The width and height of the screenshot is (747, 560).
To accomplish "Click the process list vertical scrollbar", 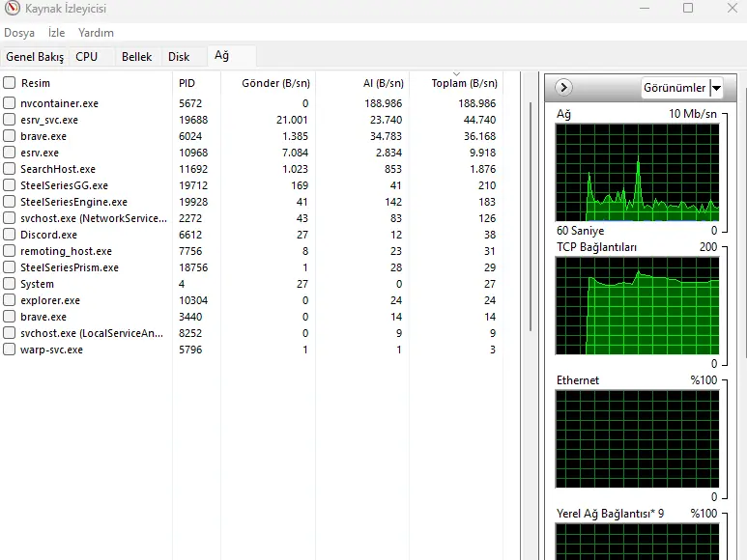I will (531, 216).
